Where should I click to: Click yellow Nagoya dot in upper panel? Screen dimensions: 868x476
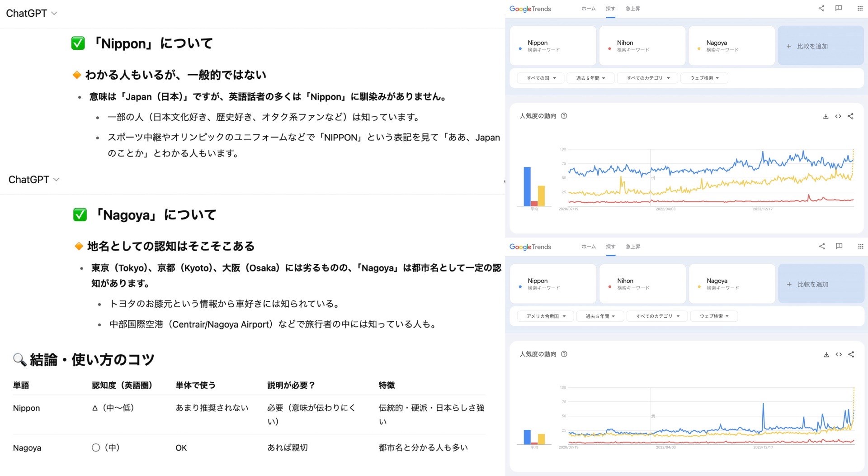click(699, 49)
